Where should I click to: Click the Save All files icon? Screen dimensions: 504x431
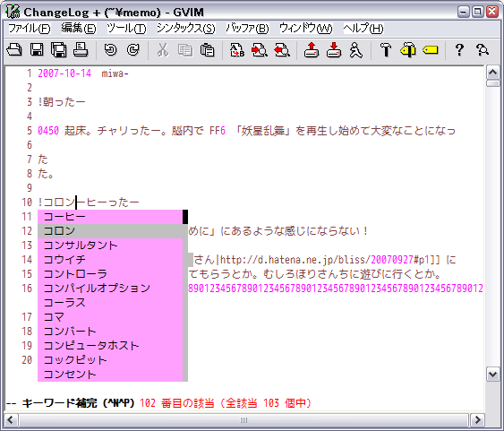[x=59, y=50]
